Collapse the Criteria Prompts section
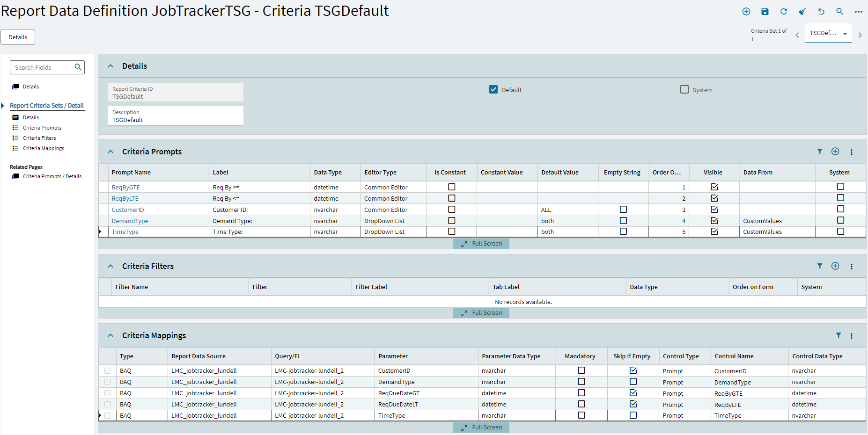The image size is (868, 435). tap(110, 152)
